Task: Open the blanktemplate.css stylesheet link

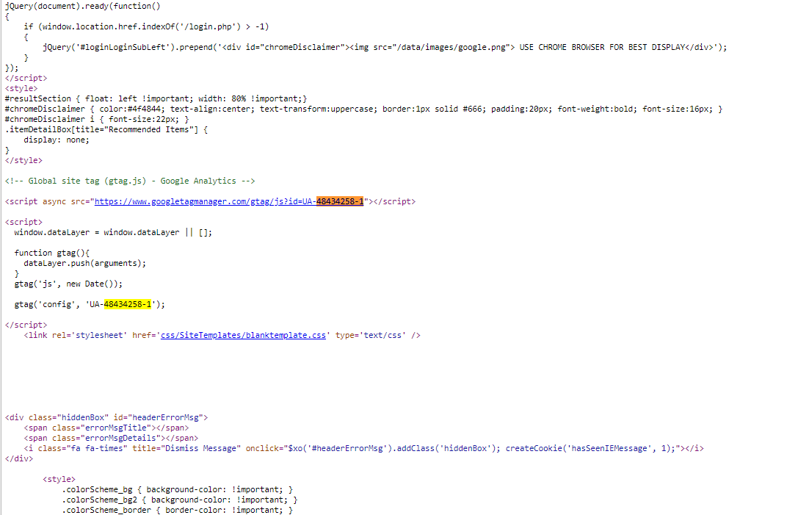Action: pos(244,335)
